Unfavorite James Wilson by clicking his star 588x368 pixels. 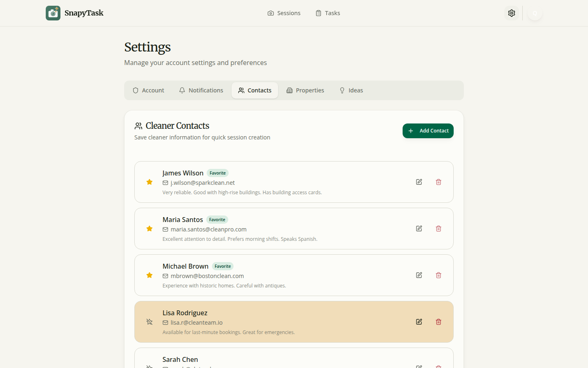(149, 182)
